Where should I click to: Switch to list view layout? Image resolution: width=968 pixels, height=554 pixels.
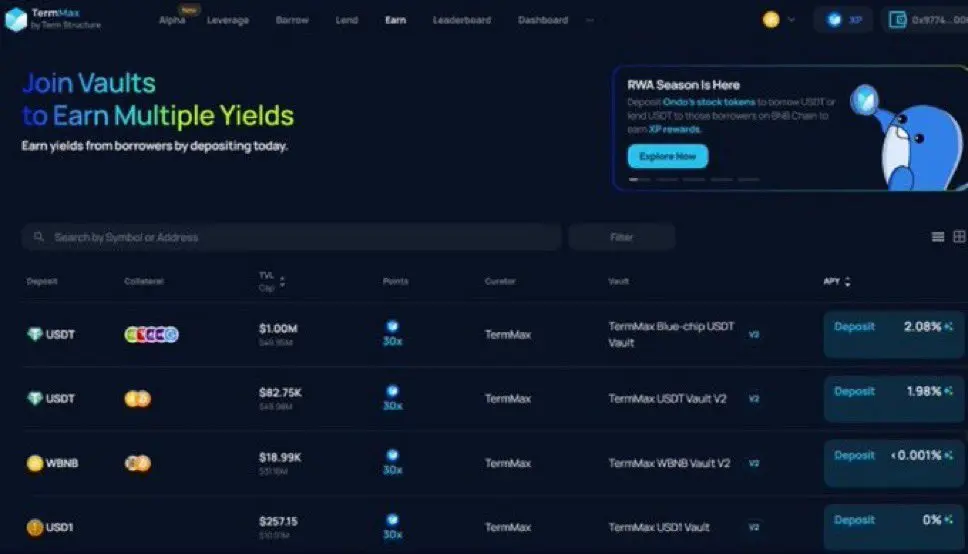(x=937, y=237)
